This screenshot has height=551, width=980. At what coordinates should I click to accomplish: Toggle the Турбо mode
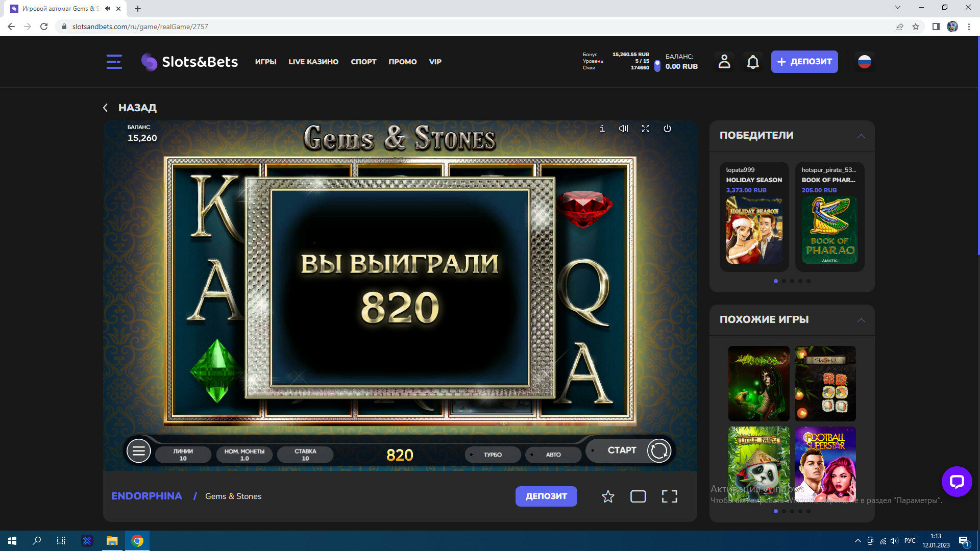(493, 455)
